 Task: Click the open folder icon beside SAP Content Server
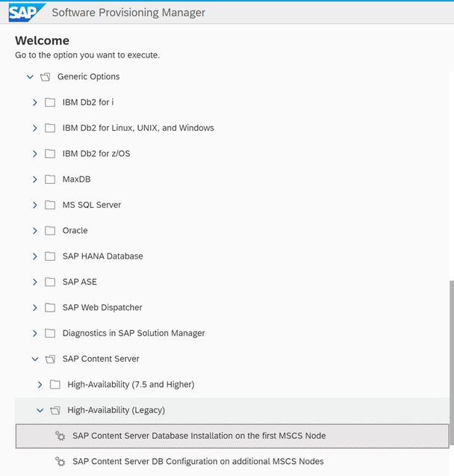tap(50, 359)
